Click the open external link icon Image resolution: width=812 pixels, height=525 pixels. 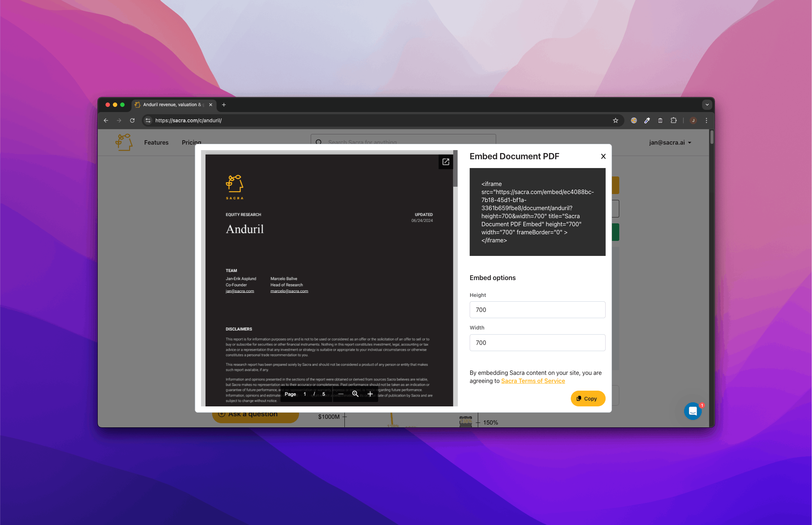tap(446, 161)
